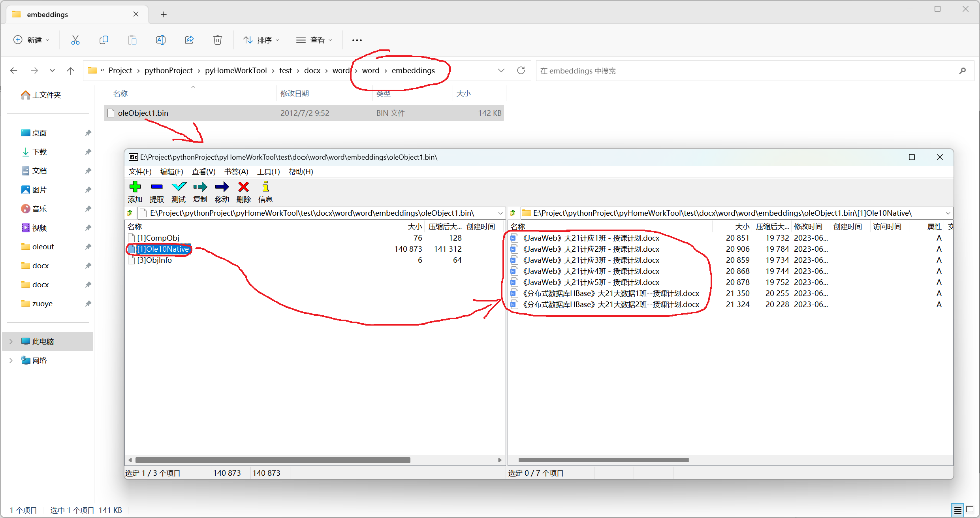Click the Cut scissors icon in Explorer toolbar
Viewport: 980px width, 518px height.
coord(75,40)
